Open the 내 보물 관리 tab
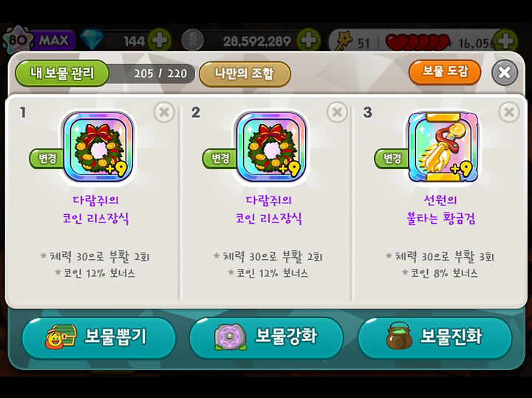Image resolution: width=532 pixels, height=398 pixels. coord(62,73)
